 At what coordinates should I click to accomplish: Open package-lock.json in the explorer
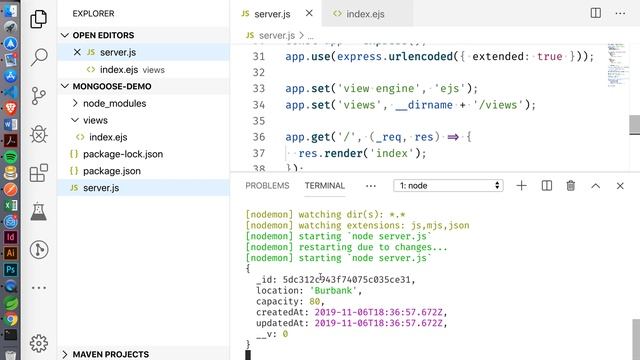143,154
